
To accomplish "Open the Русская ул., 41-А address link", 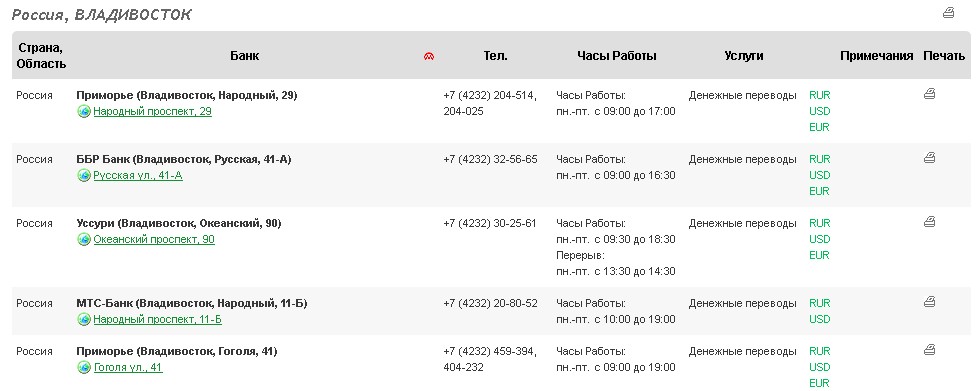I will pyautogui.click(x=138, y=176).
